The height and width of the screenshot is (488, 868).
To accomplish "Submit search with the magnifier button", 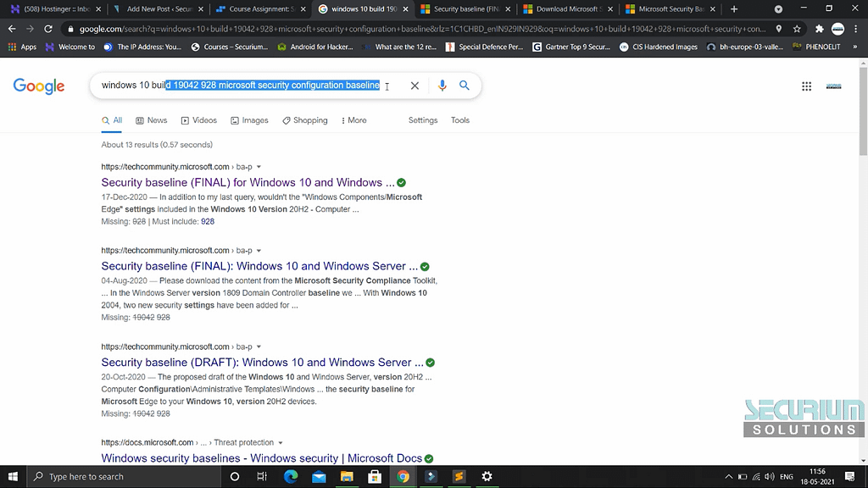I will [464, 86].
